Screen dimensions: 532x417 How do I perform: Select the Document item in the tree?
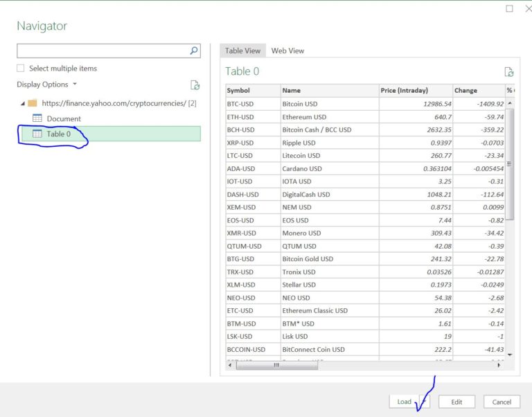click(x=64, y=118)
